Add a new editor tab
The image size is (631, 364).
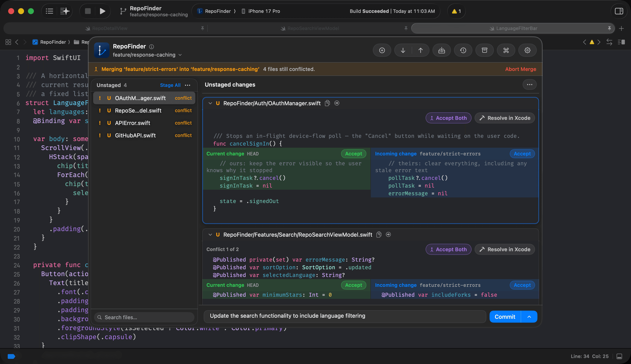coord(621,29)
